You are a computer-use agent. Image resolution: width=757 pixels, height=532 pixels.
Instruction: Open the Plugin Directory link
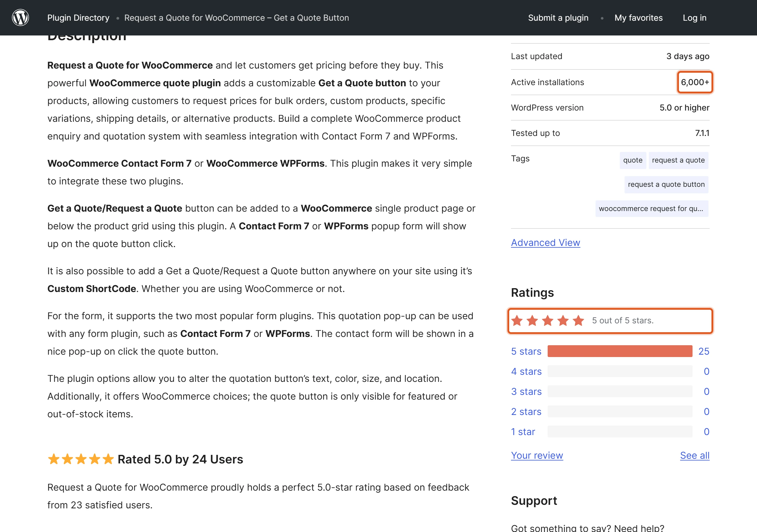pos(78,18)
